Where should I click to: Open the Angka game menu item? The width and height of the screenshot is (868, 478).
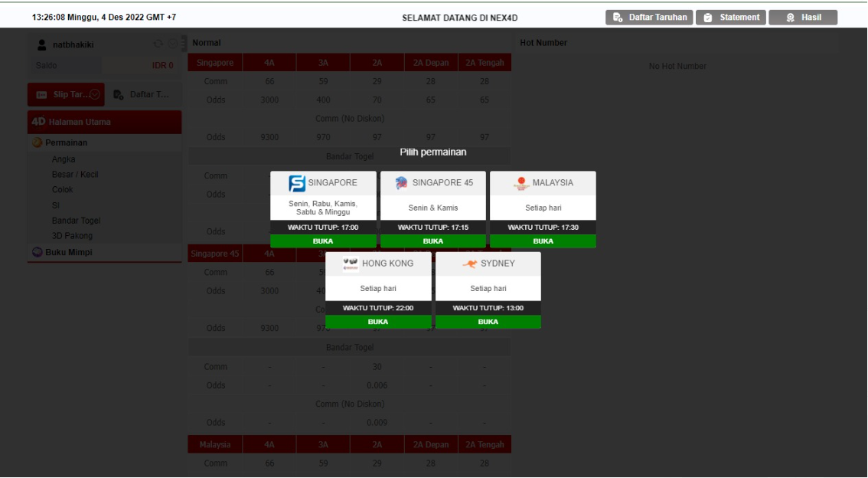point(64,159)
